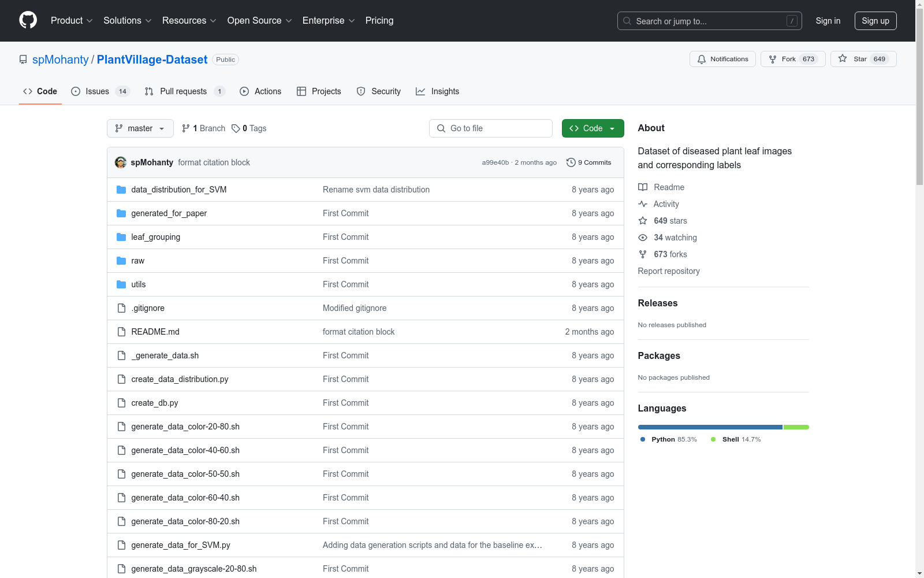Click Report repository link

(x=669, y=271)
